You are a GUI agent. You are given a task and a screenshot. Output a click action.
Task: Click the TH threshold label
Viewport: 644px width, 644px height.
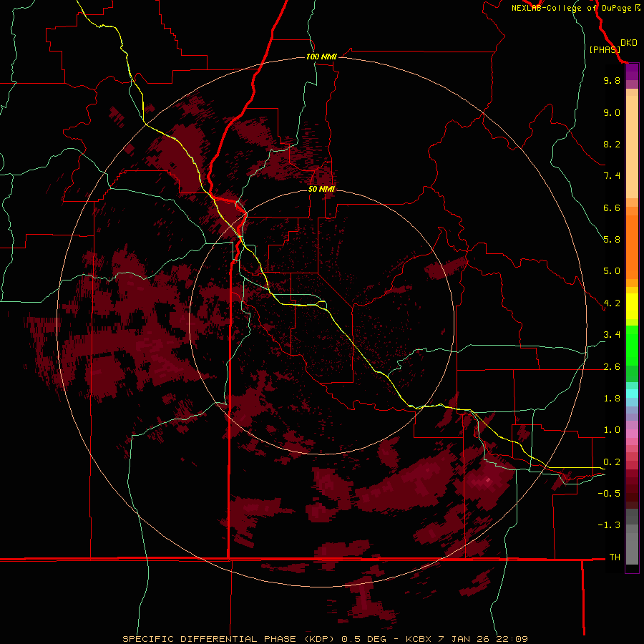point(615,557)
